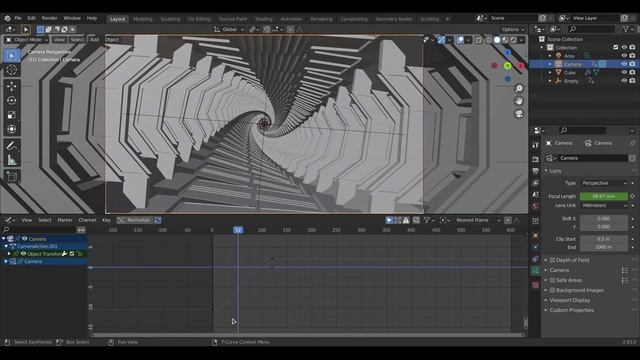
Task: Open the viewport Add menu
Action: tap(94, 40)
